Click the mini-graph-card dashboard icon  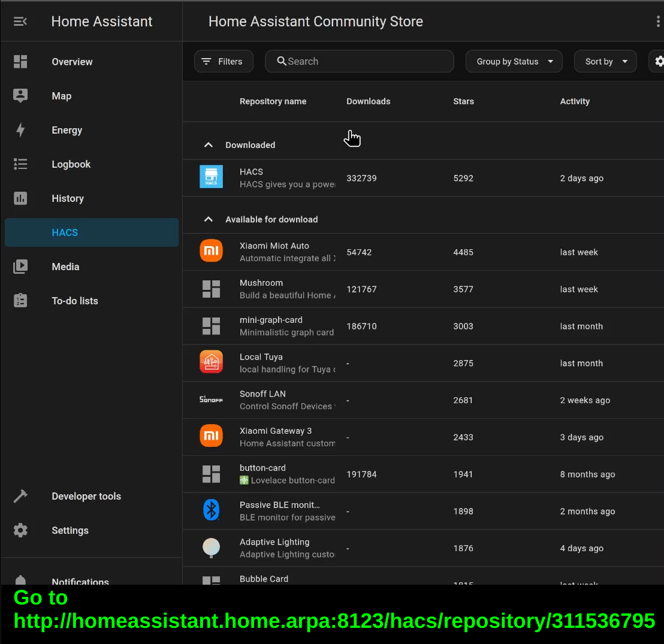[x=212, y=326]
